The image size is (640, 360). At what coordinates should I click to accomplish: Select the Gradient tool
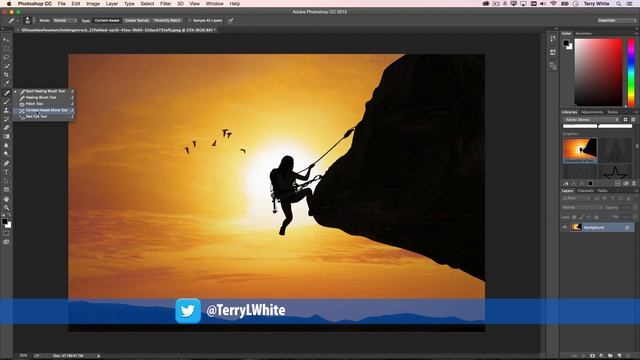tap(6, 136)
